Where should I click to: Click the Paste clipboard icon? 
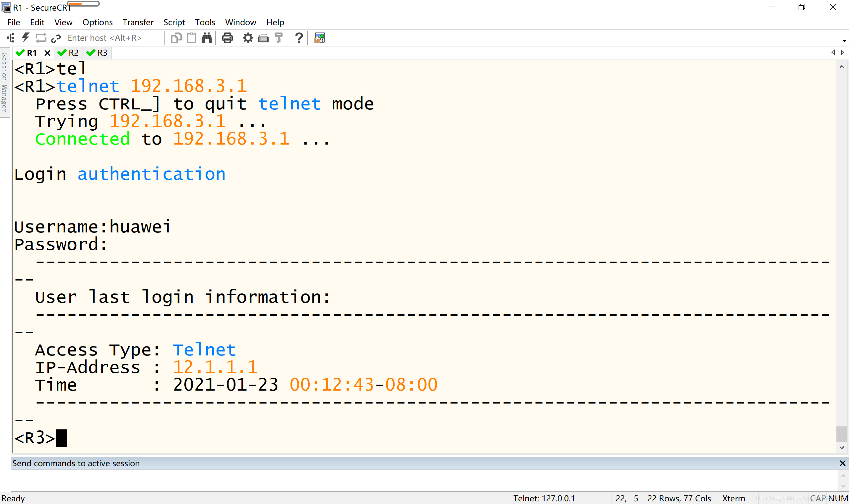point(192,38)
